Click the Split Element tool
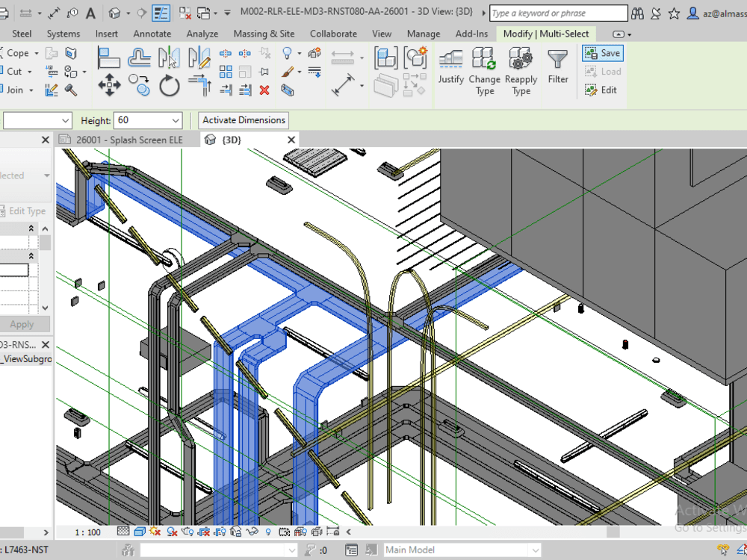Viewport: 747px width, 560px height. click(x=226, y=53)
